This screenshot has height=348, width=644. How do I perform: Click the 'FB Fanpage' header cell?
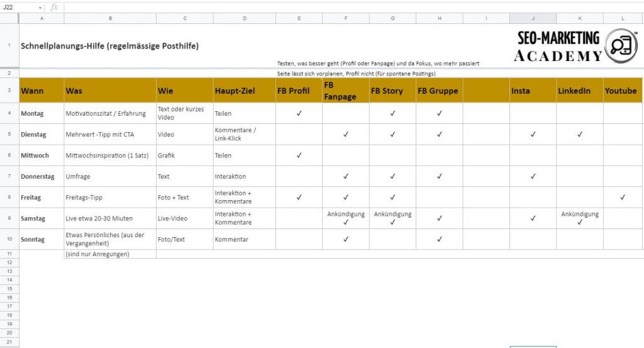[346, 91]
